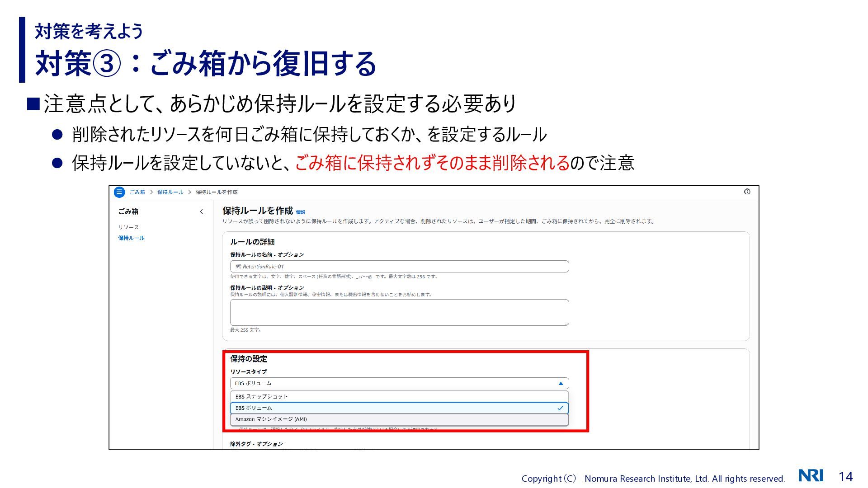
Task: Click the リソースタイプ combo box field
Action: pyautogui.click(x=389, y=383)
